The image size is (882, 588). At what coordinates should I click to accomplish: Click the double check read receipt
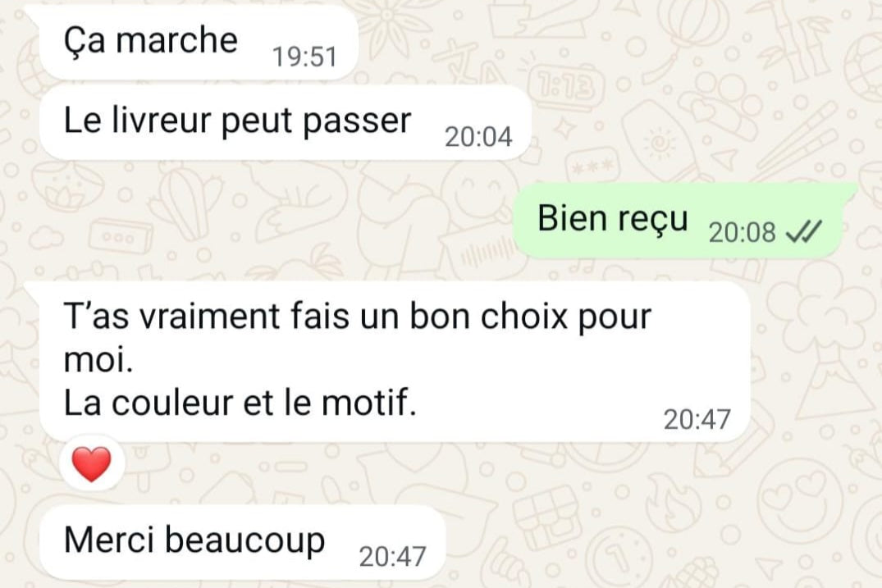pos(804,231)
